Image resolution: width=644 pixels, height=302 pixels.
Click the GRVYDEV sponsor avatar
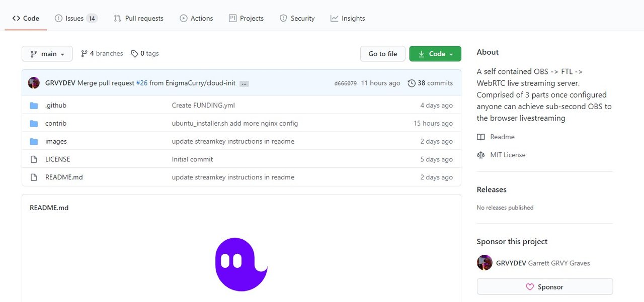pyautogui.click(x=485, y=263)
